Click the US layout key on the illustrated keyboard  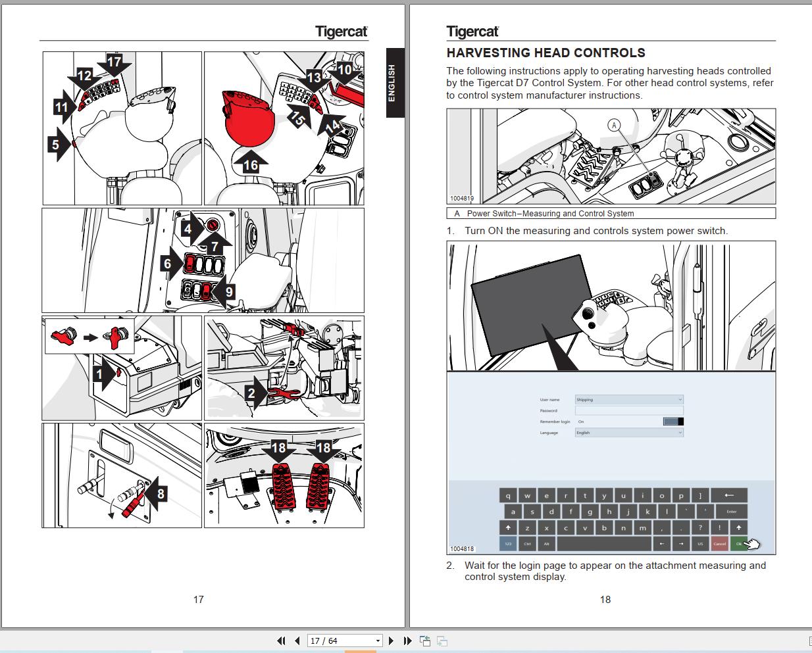700,544
